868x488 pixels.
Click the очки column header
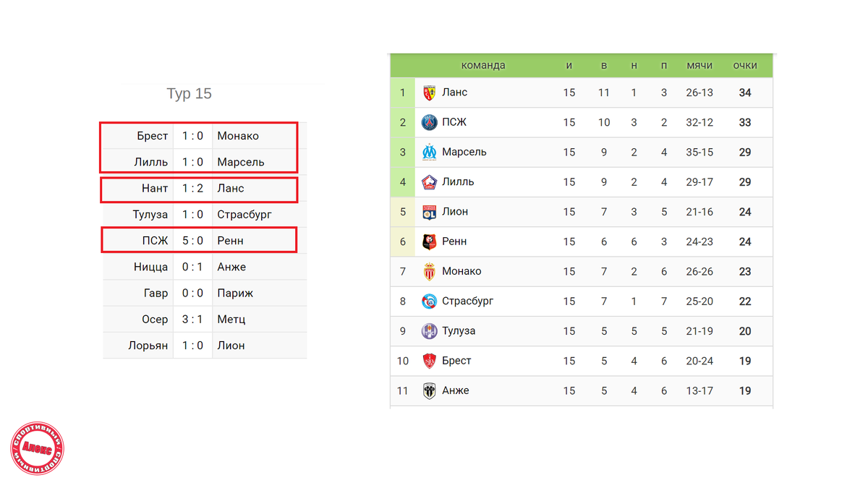point(745,65)
